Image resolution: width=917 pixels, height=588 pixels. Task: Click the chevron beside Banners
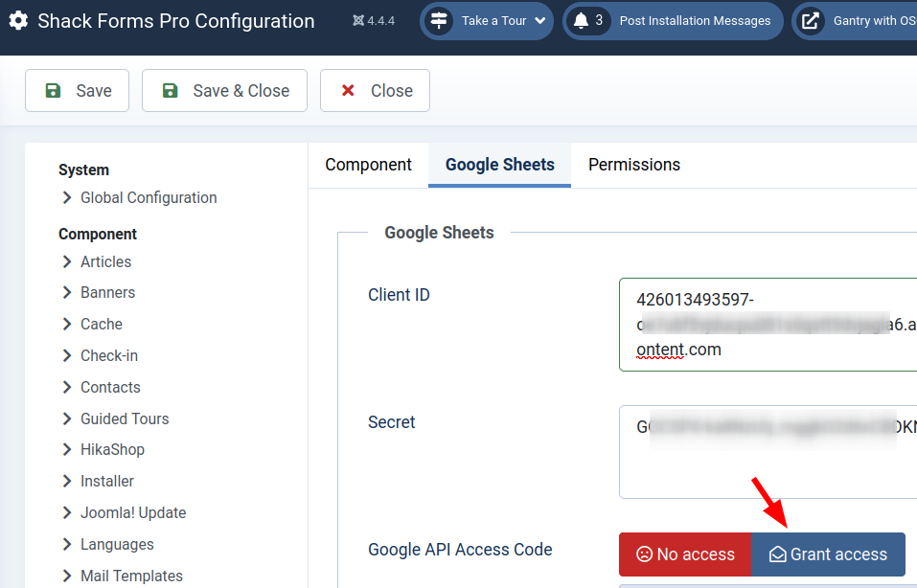67,292
